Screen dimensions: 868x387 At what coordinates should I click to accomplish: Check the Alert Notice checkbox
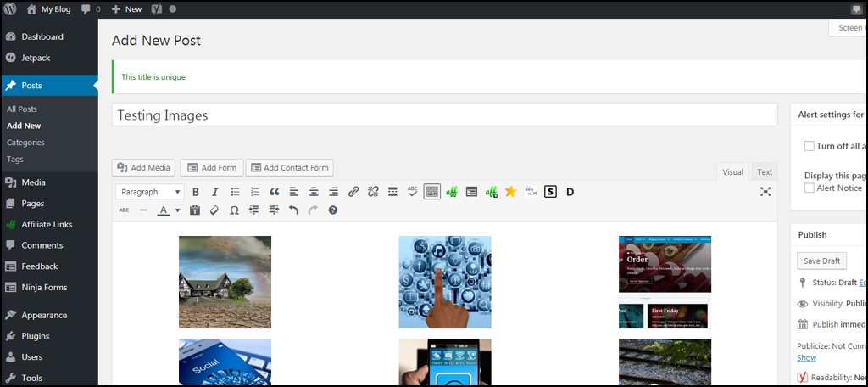point(810,188)
